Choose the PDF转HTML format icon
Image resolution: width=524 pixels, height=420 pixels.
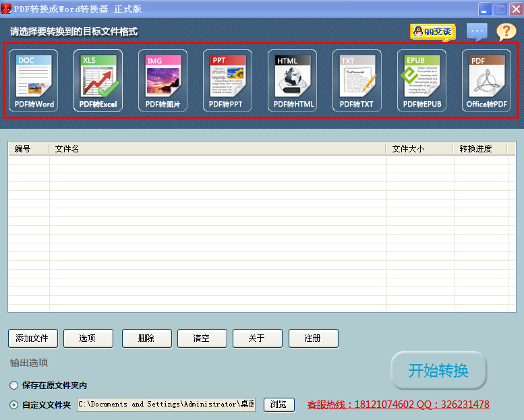click(293, 80)
